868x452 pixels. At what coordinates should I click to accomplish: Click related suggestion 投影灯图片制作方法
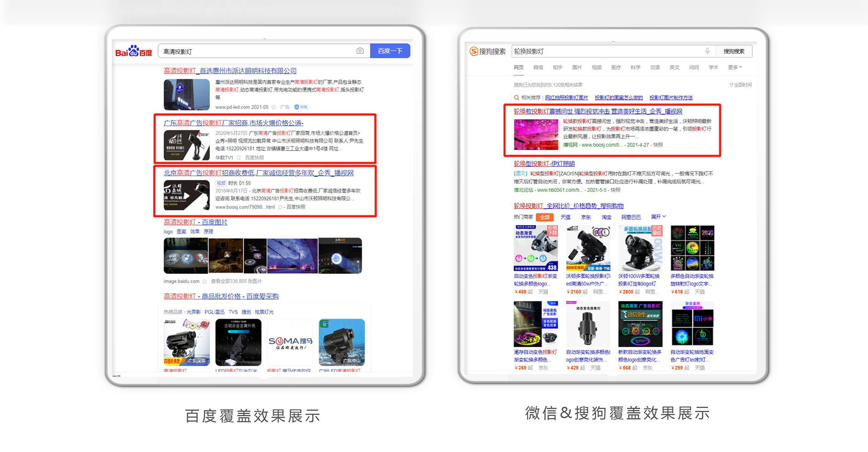coord(671,98)
